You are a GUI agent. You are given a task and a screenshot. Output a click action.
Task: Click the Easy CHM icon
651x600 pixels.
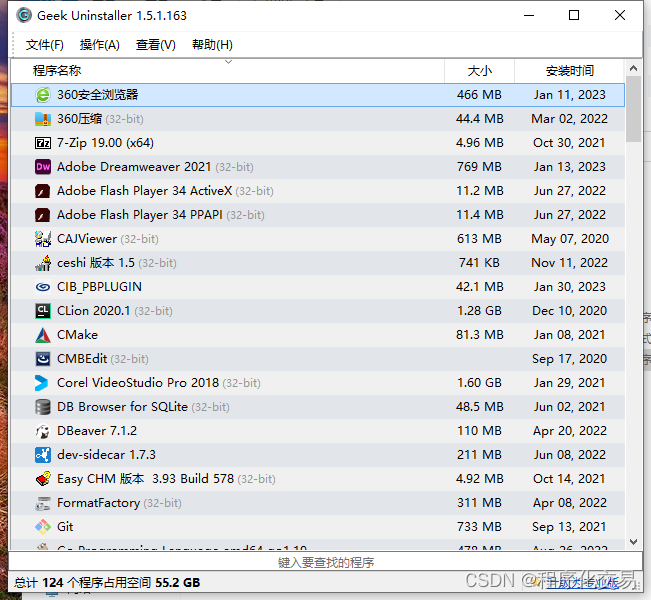click(x=43, y=479)
